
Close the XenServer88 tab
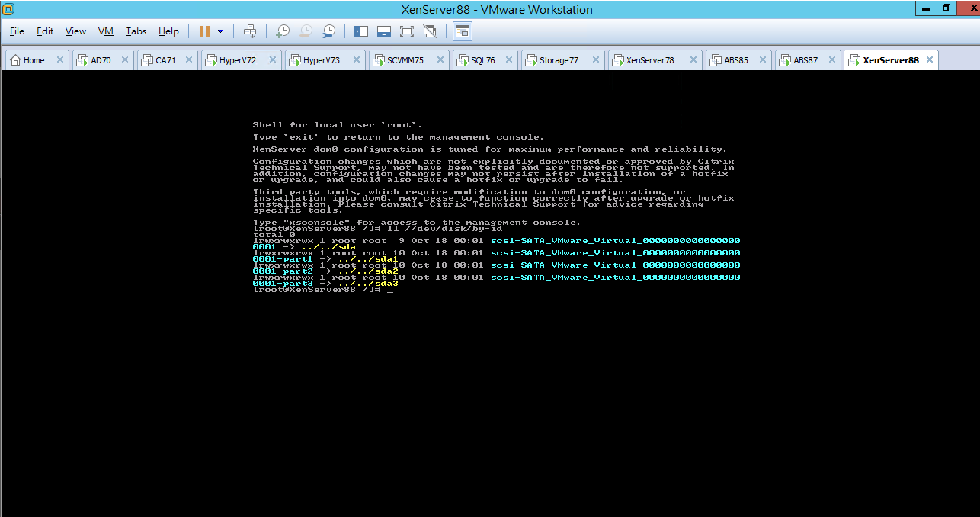tap(929, 60)
